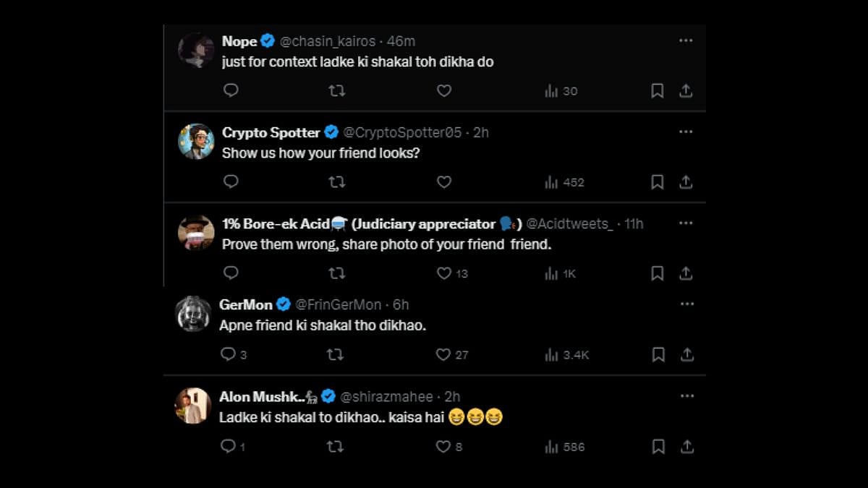The image size is (868, 488).
Task: Retweet the Acidtweets_ post
Action: (x=336, y=273)
